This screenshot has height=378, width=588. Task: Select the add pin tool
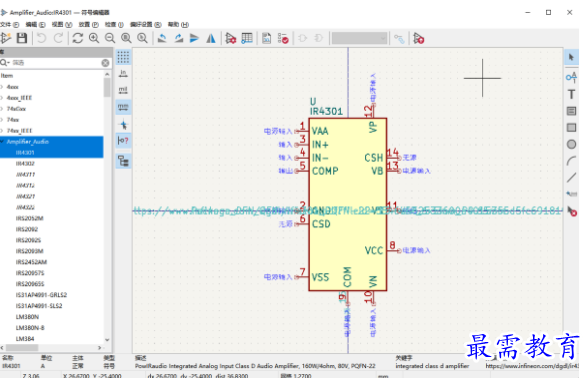[571, 77]
